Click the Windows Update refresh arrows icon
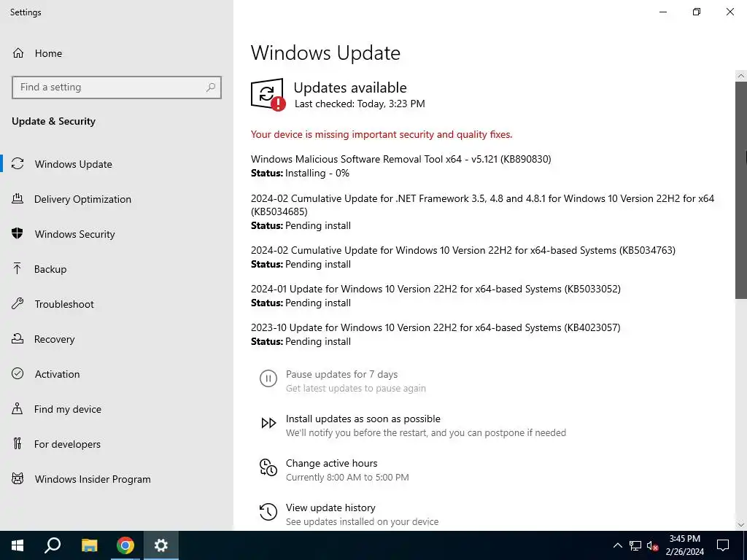Image resolution: width=747 pixels, height=560 pixels. coord(18,164)
